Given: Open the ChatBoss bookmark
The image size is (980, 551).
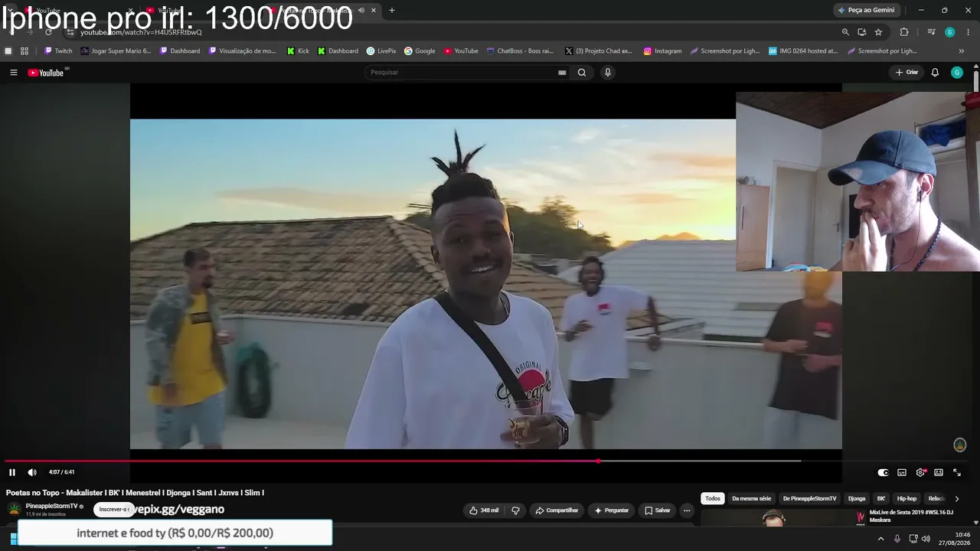Looking at the screenshot, I should click(520, 51).
